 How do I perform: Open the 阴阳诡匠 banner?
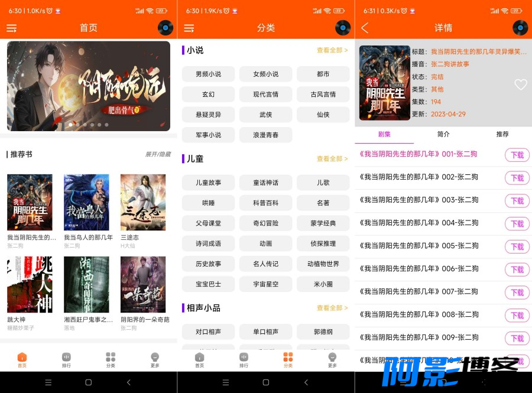click(x=89, y=86)
